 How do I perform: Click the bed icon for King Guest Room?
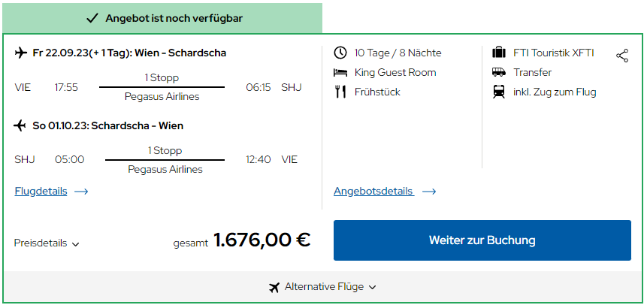(340, 73)
